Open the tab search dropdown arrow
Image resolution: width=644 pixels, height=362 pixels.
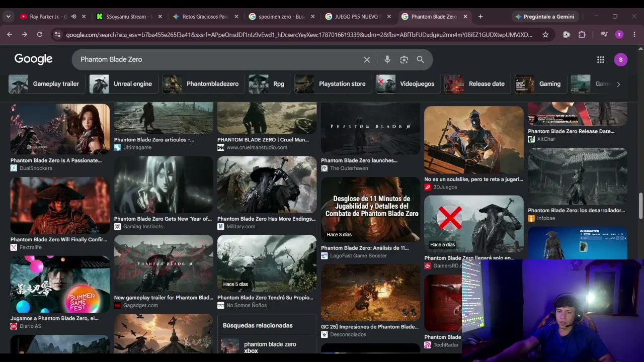click(9, 17)
